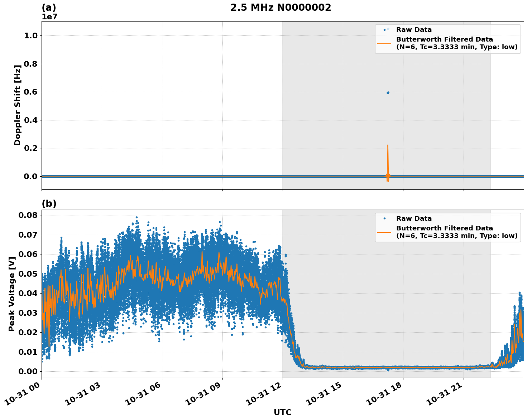This screenshot has width=527, height=420.
Task: Select the panel label (a)
Action: coord(49,6)
